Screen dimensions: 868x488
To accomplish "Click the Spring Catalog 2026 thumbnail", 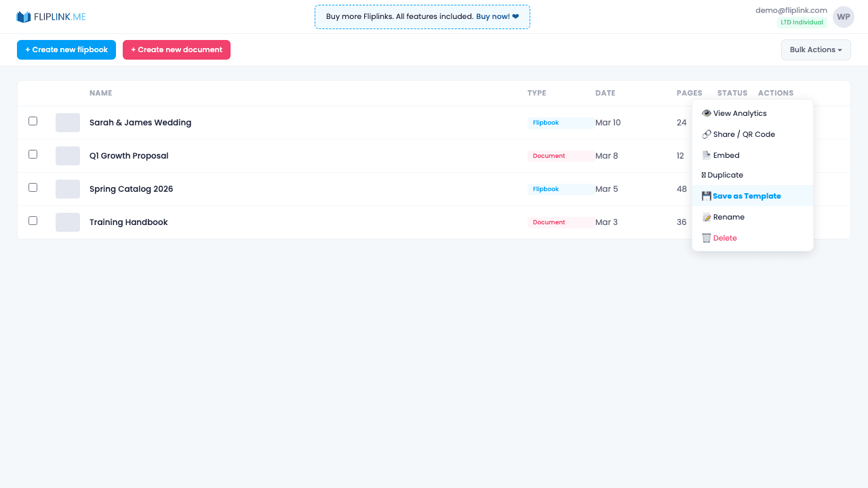I will (67, 189).
